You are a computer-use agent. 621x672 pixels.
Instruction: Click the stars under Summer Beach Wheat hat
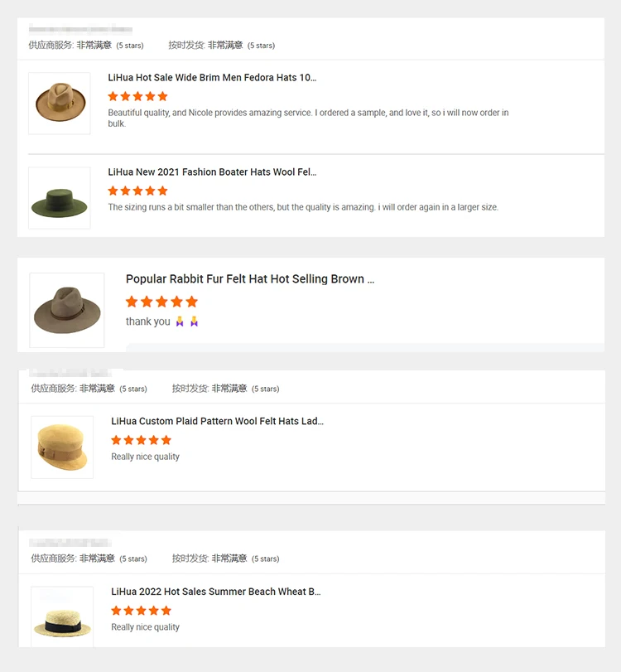click(x=141, y=611)
